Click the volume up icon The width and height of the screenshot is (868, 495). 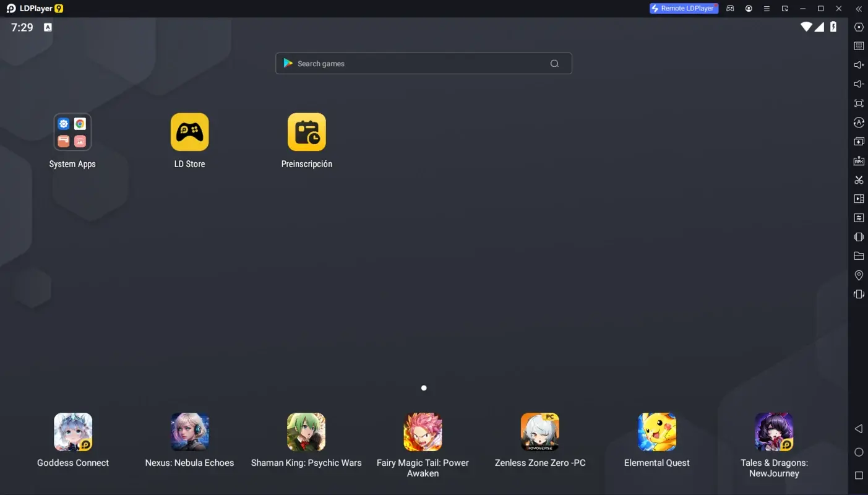[x=859, y=64]
